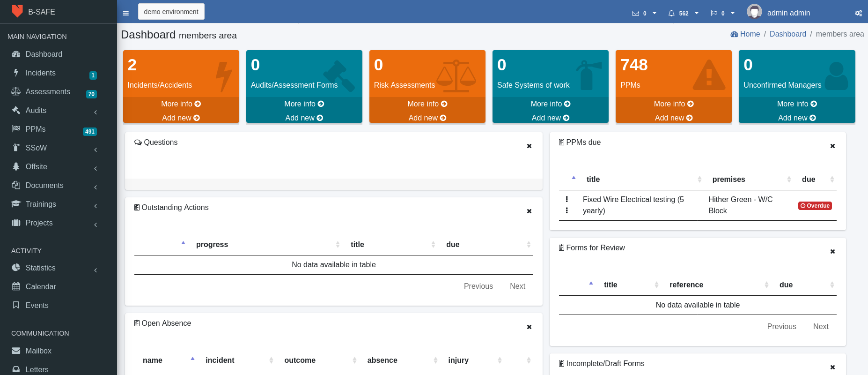This screenshot has width=868, height=375.
Task: Click More info on Risk Assessments card
Action: (427, 104)
